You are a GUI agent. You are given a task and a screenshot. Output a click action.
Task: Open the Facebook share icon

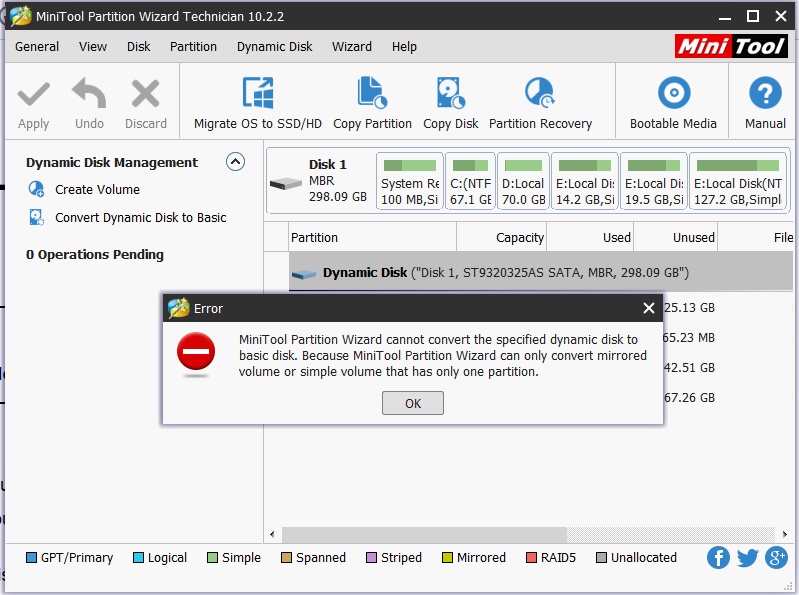point(718,557)
